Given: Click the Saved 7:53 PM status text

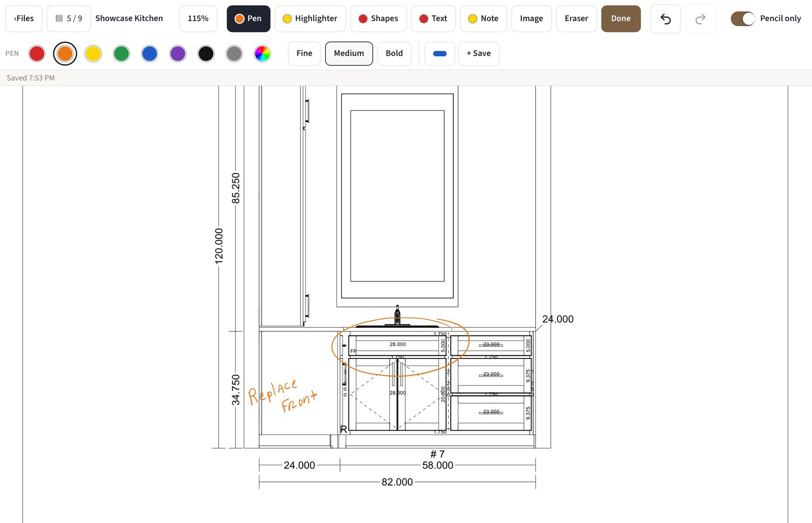Looking at the screenshot, I should 31,78.
